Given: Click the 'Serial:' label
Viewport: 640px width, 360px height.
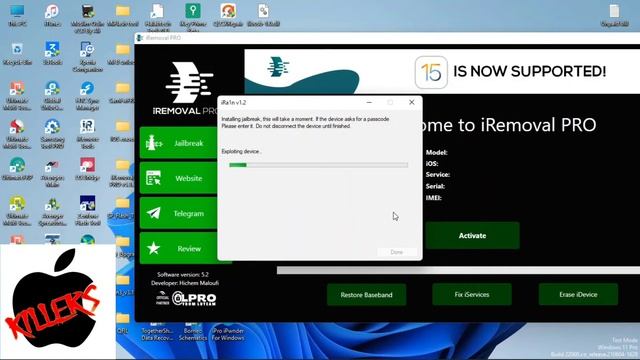Looking at the screenshot, I should tap(435, 186).
